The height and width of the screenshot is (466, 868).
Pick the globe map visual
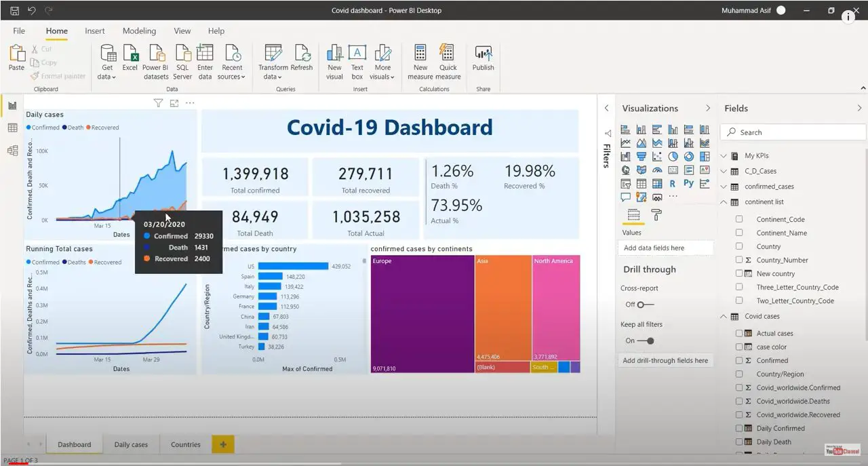point(625,170)
